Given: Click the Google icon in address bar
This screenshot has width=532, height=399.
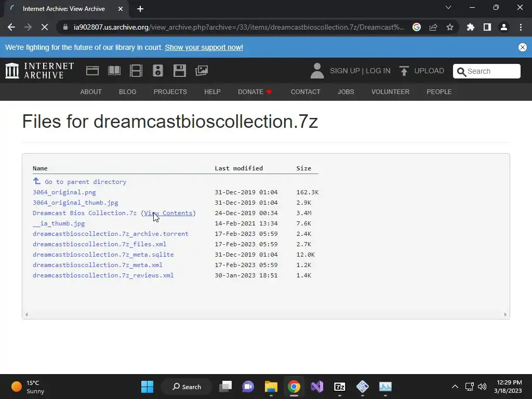Looking at the screenshot, I should 417,27.
